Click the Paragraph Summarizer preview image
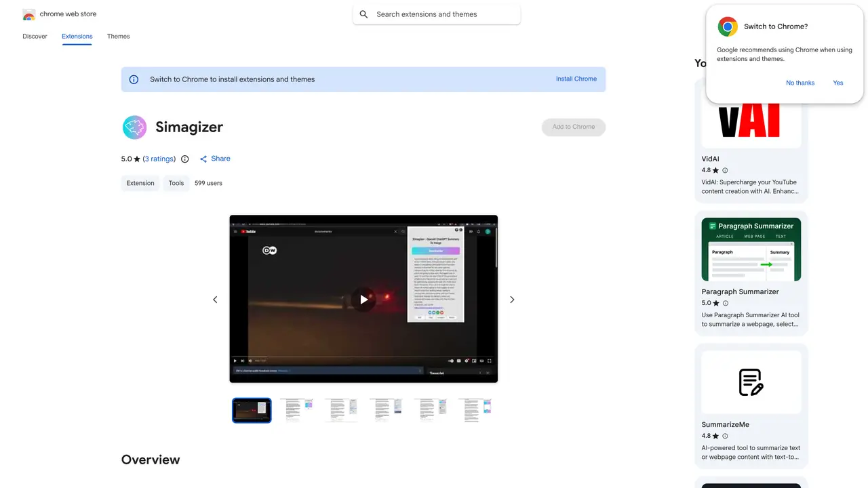868x488 pixels. click(751, 249)
